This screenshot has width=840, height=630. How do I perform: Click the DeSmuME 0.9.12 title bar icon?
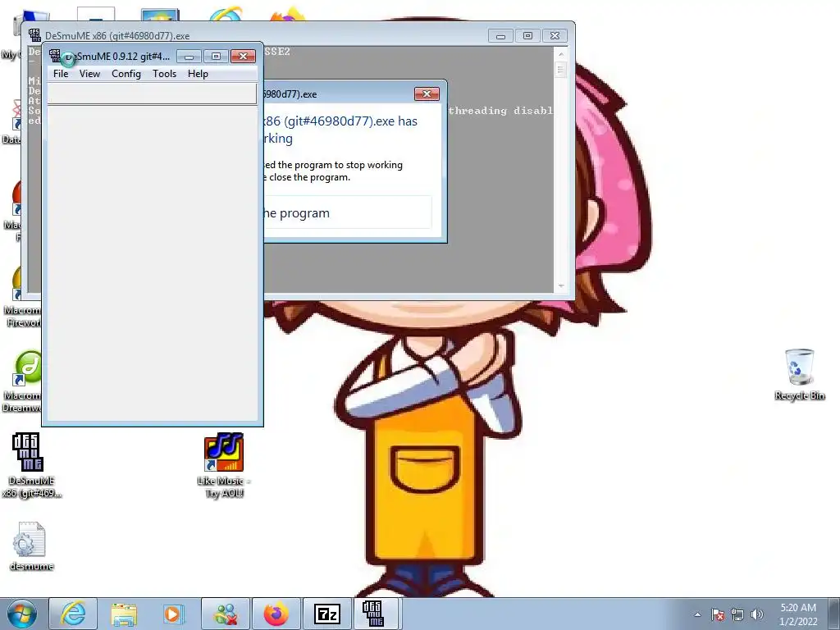click(x=55, y=56)
